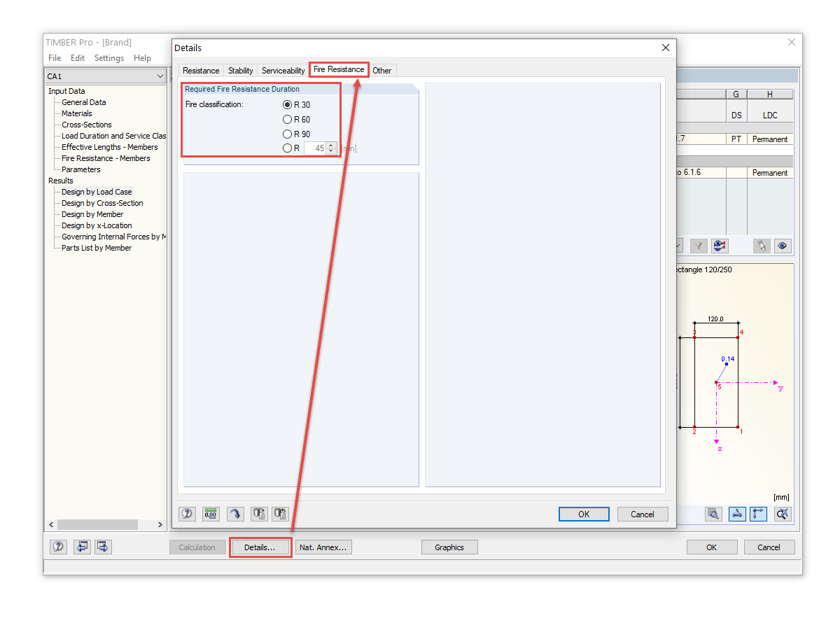Open the File menu

pyautogui.click(x=55, y=58)
